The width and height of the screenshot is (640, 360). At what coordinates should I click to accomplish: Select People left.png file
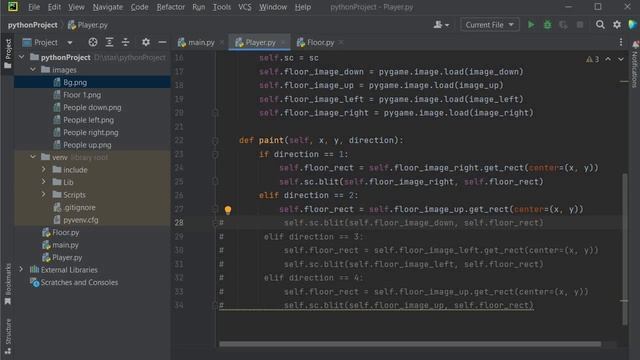pyautogui.click(x=89, y=120)
